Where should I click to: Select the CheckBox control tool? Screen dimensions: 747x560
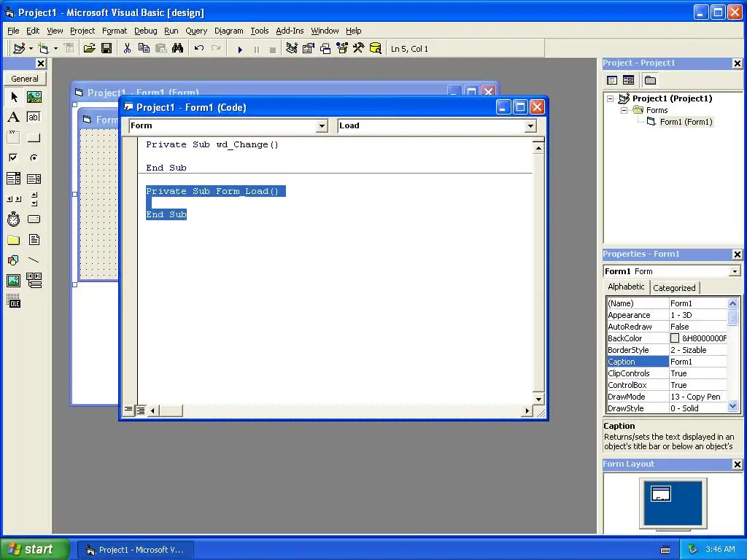click(x=14, y=157)
